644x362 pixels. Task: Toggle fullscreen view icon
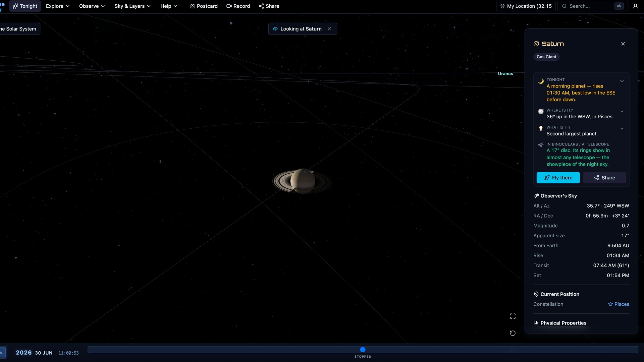(x=513, y=316)
